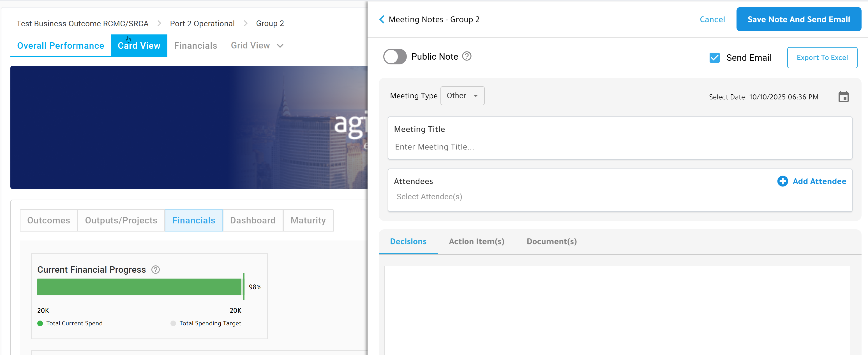
Task: Open Test Business Outcome RCMC/SRCA breadcrumb
Action: tap(82, 24)
